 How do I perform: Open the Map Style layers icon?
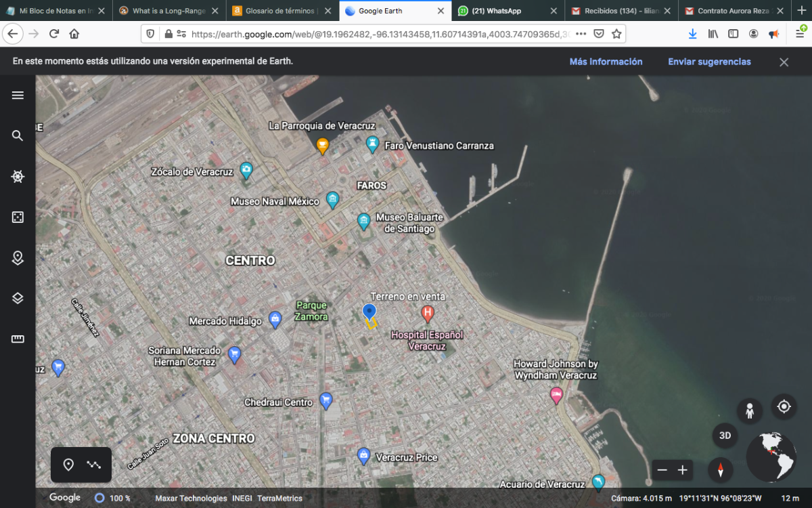18,299
